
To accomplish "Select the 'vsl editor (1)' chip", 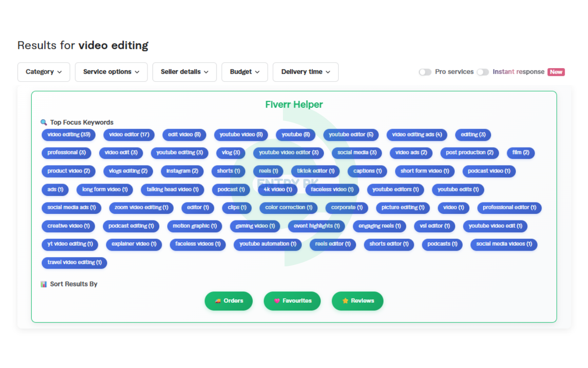I will click(435, 226).
